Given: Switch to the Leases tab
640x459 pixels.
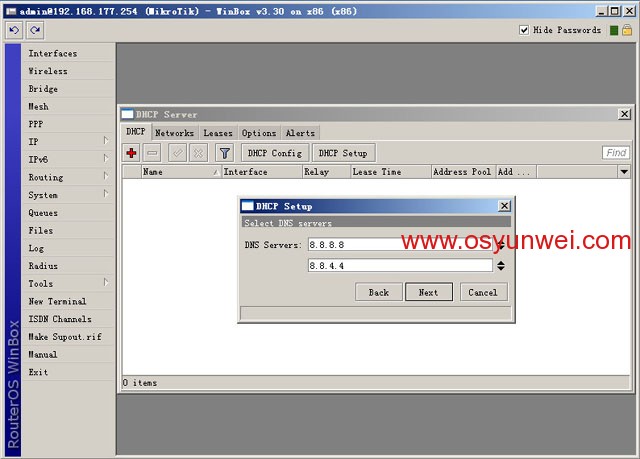Looking at the screenshot, I should (218, 133).
